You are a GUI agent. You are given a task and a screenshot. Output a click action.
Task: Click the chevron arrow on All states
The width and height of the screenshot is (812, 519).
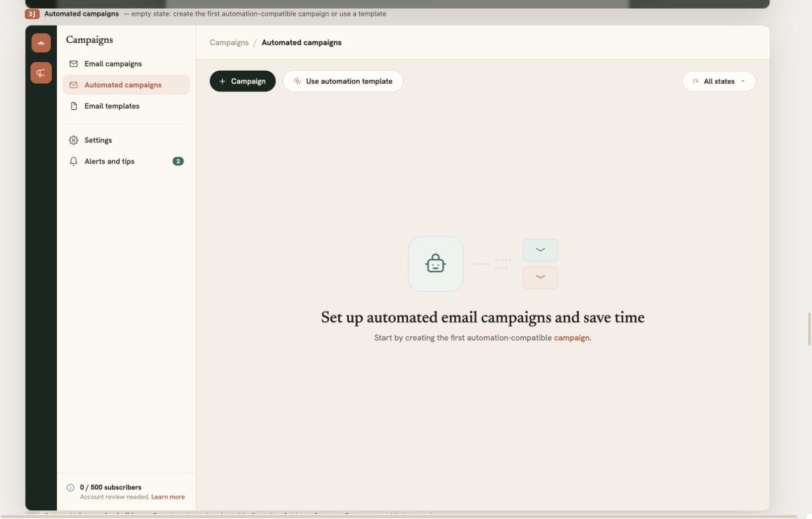click(x=743, y=81)
